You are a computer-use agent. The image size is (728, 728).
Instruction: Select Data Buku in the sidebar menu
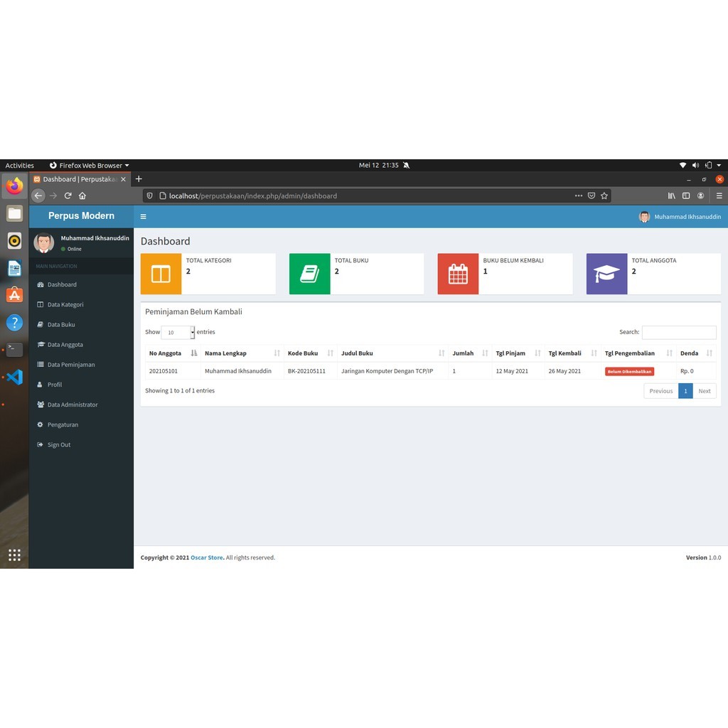61,324
